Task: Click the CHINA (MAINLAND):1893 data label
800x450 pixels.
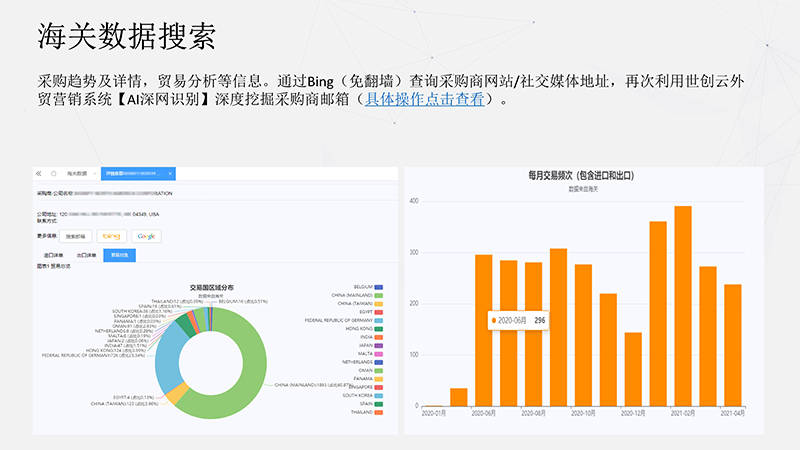Action: pos(312,385)
